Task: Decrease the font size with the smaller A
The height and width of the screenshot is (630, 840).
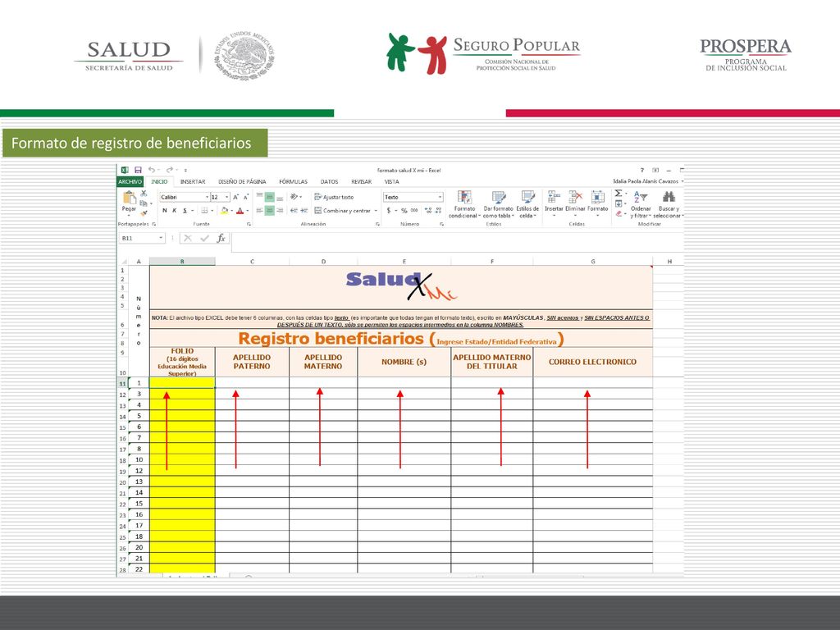Action: (246, 197)
